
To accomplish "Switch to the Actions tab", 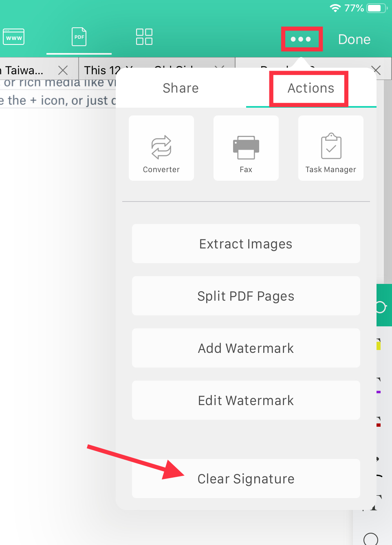I will pyautogui.click(x=311, y=88).
